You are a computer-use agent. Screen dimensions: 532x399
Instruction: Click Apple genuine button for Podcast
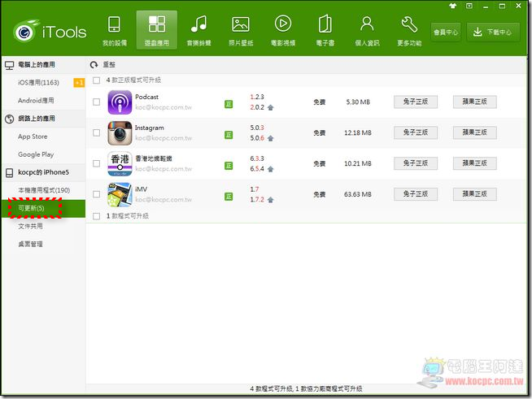tap(475, 102)
